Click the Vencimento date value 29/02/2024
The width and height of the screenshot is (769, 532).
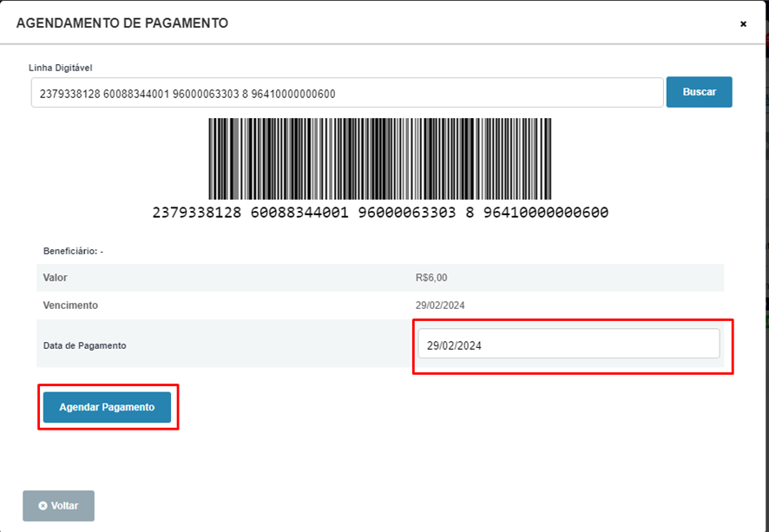tap(440, 305)
